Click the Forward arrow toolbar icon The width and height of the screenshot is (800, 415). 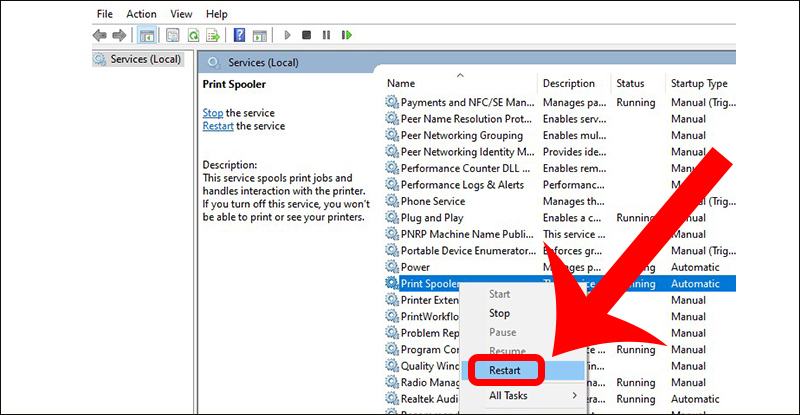[119, 35]
